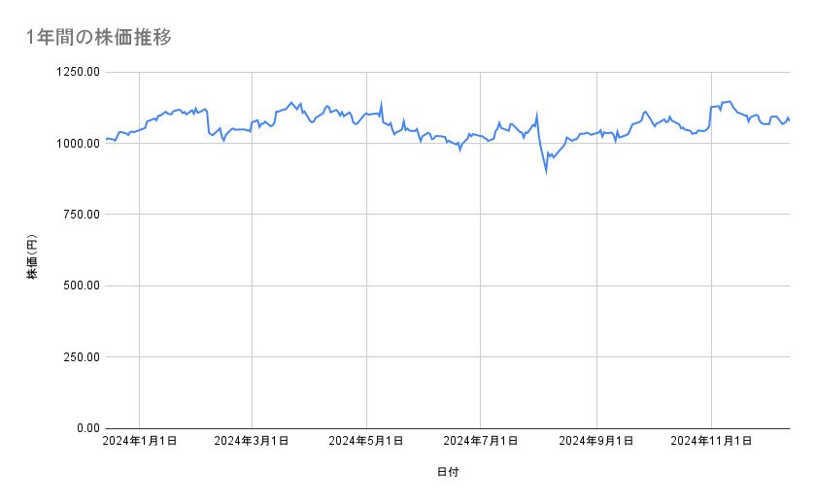Screen dimensions: 815x504
Task: Click the lowest dip of the price line
Action: 546,171
